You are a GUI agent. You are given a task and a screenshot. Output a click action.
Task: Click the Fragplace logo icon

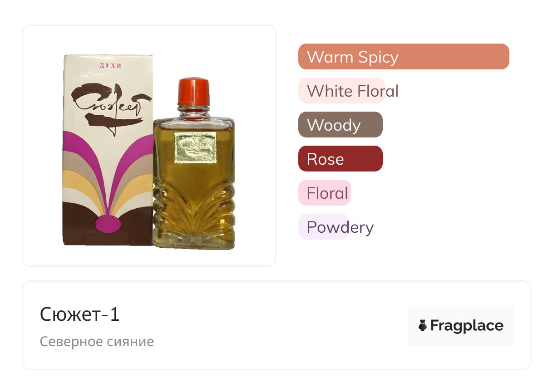[x=460, y=325]
